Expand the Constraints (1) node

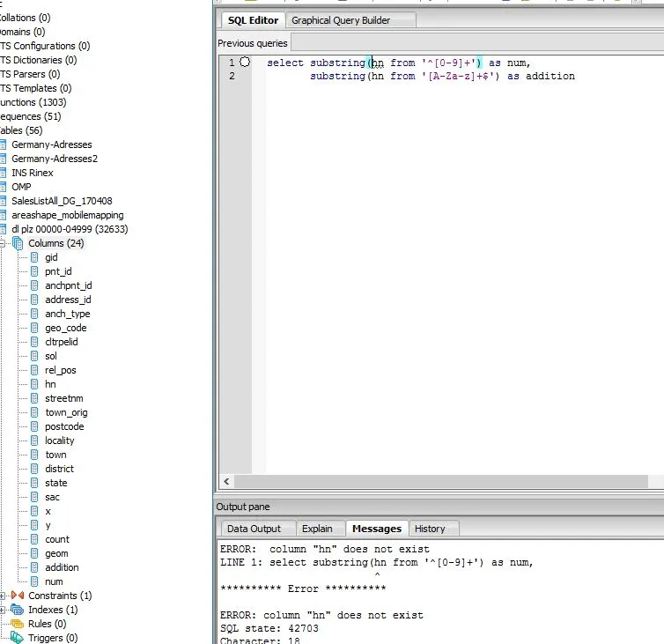click(x=3, y=596)
